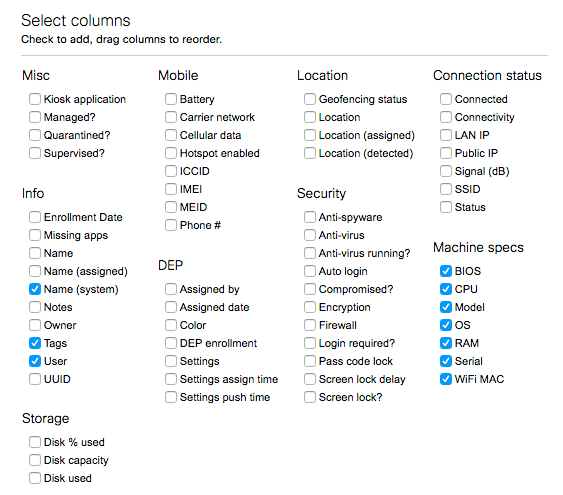The image size is (563, 495).
Task: Check the Phone # box
Action: [171, 225]
